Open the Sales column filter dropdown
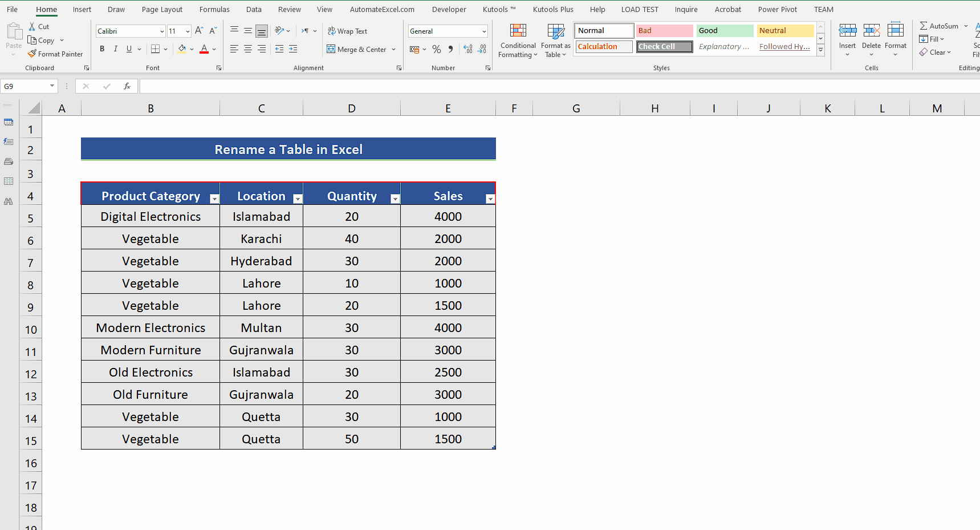 pyautogui.click(x=490, y=199)
